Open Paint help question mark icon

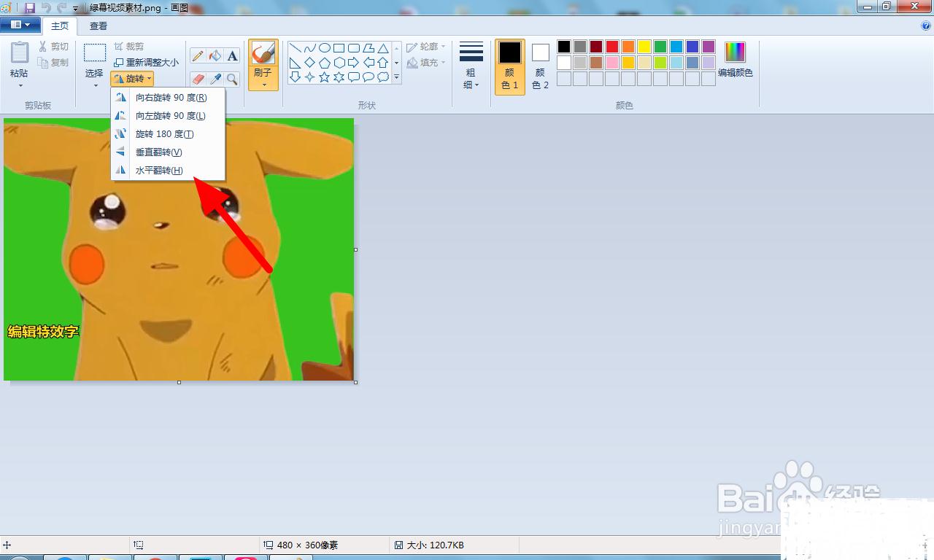coord(926,26)
